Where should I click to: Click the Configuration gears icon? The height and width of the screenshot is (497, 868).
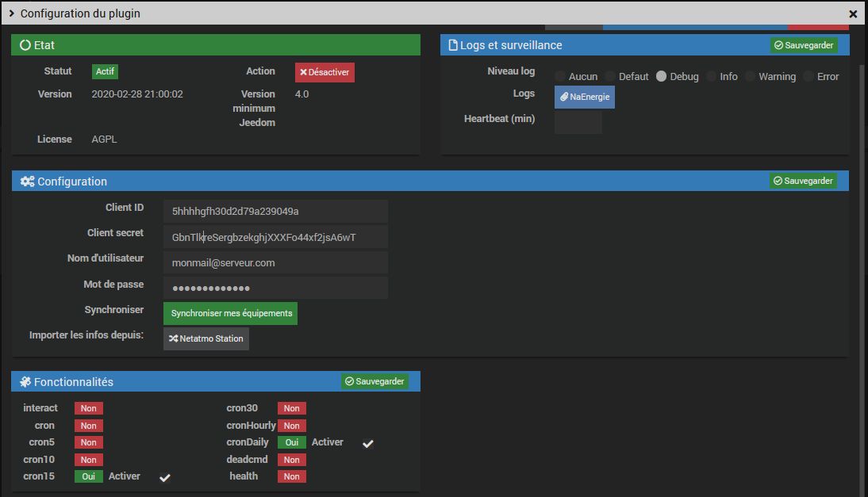click(27, 182)
